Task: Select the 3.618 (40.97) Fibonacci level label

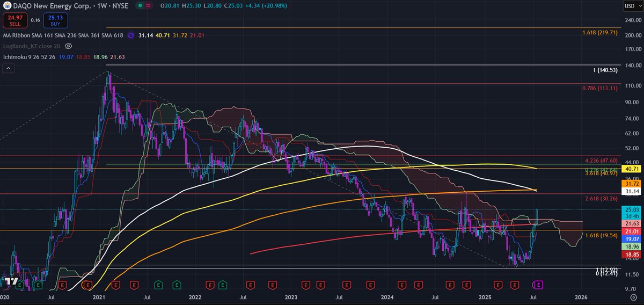Action: coord(602,173)
